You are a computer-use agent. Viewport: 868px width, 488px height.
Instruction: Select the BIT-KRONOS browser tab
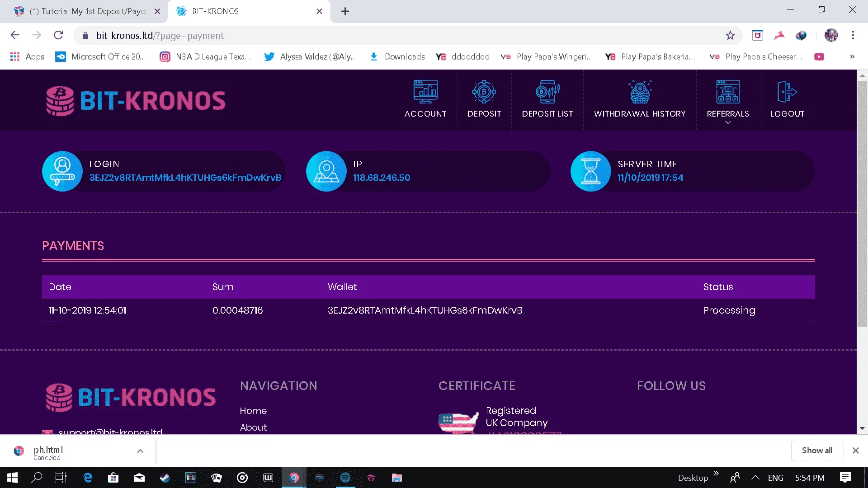coord(249,11)
